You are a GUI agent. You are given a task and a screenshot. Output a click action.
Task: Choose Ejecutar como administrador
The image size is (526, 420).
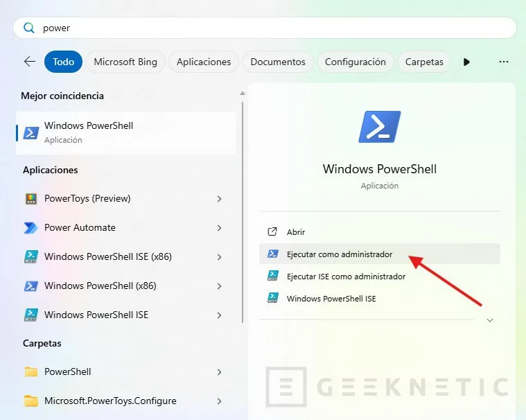(x=379, y=254)
